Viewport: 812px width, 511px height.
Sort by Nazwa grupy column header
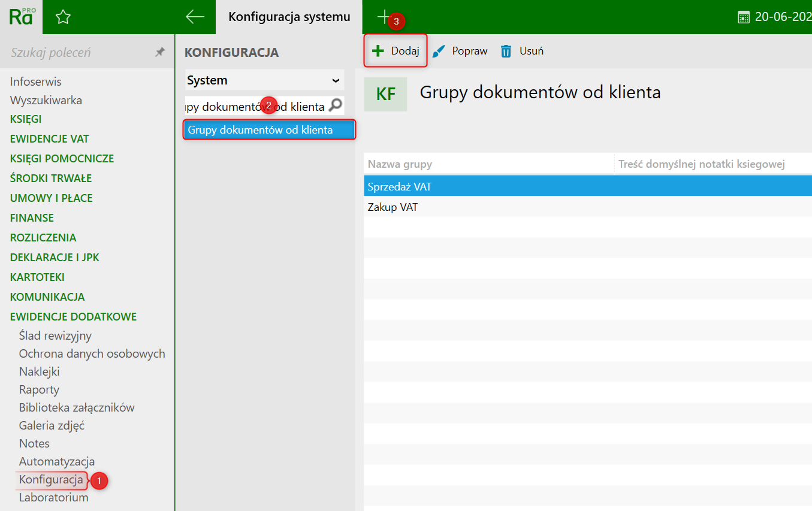[400, 164]
